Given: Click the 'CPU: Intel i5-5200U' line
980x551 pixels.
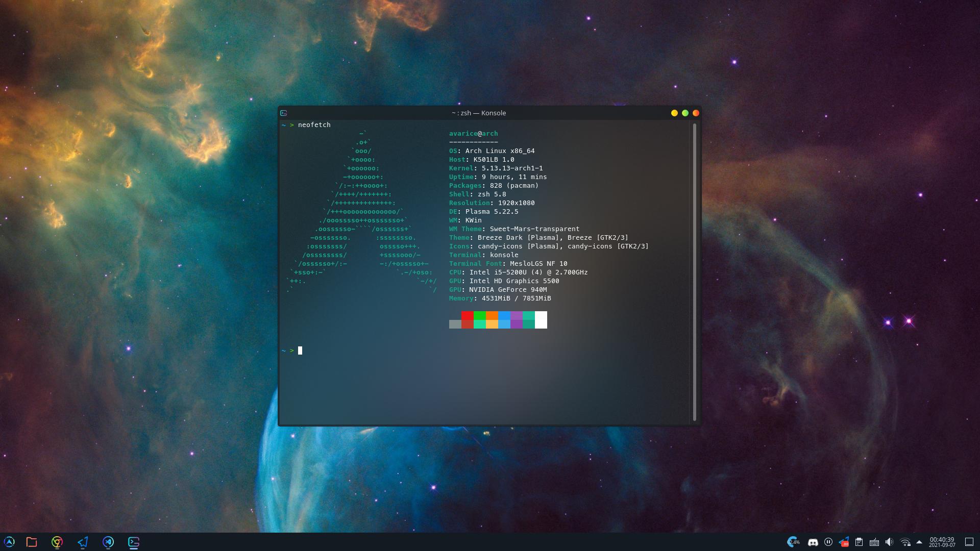Looking at the screenshot, I should [519, 272].
